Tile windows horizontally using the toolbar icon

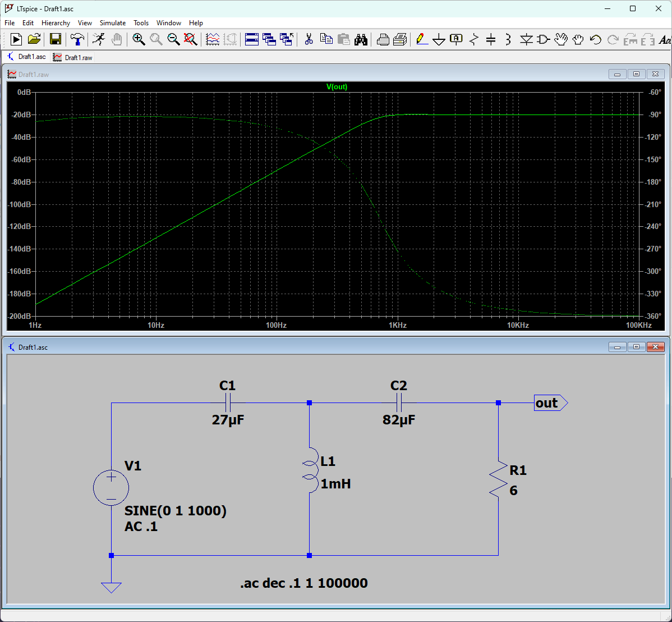tap(251, 39)
